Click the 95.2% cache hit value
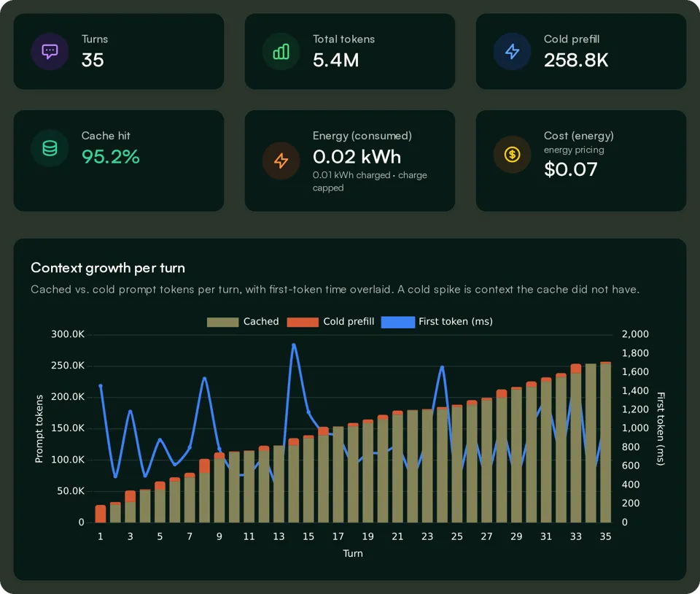The image size is (700, 594). pos(110,157)
